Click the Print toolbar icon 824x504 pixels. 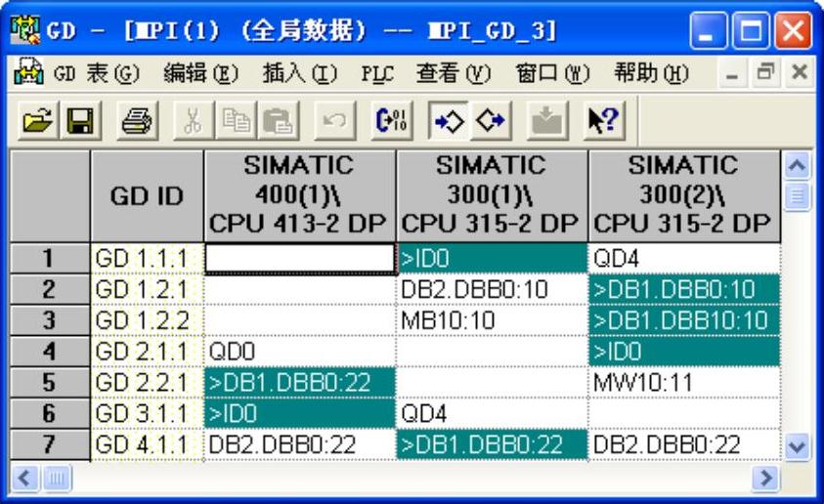tap(137, 121)
